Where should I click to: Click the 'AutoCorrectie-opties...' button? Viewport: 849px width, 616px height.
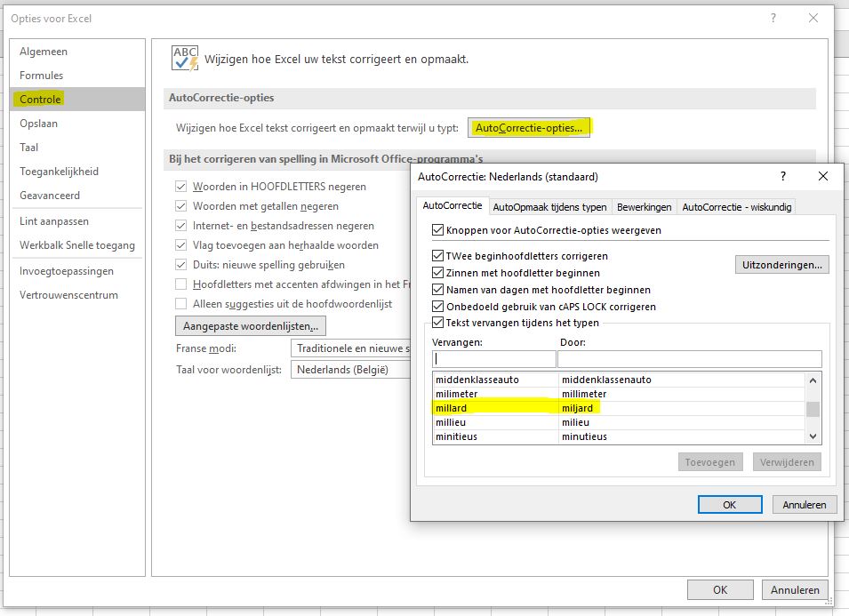point(529,128)
